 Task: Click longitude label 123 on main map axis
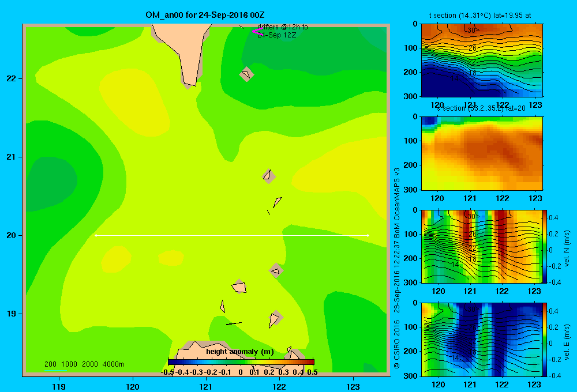coord(353,386)
